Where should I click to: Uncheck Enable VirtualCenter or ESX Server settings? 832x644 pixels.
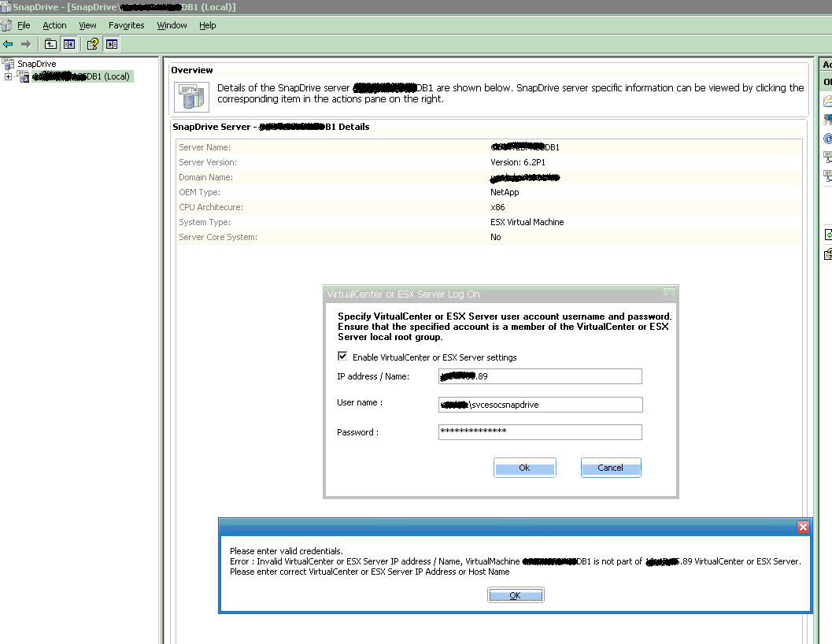342,356
